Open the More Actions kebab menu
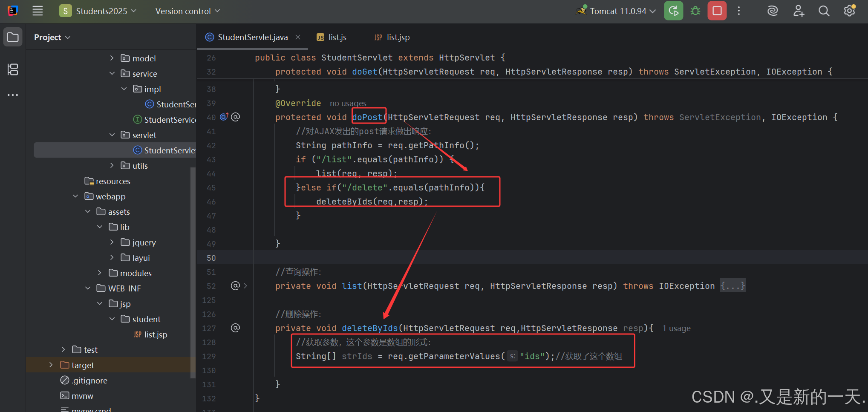868x412 pixels. [739, 11]
